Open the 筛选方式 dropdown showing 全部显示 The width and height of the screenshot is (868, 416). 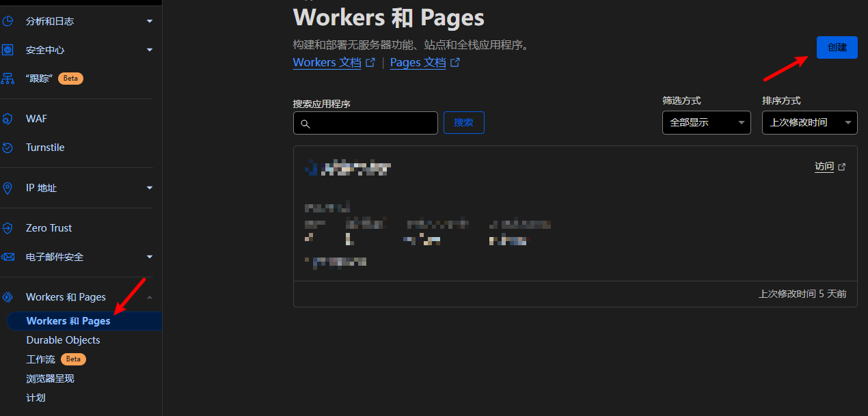pyautogui.click(x=707, y=123)
